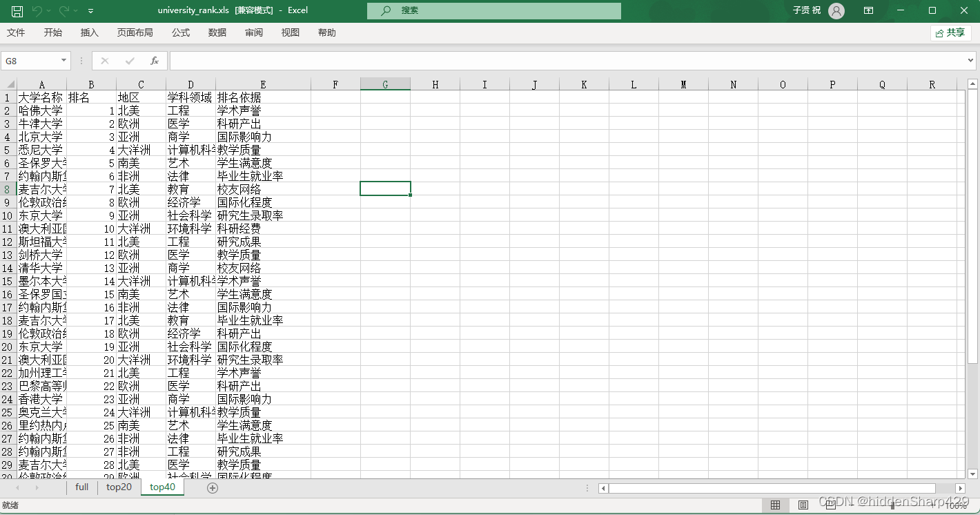Click the Enter checkmark formula icon
Viewport: 980px width, 515px height.
pos(130,61)
